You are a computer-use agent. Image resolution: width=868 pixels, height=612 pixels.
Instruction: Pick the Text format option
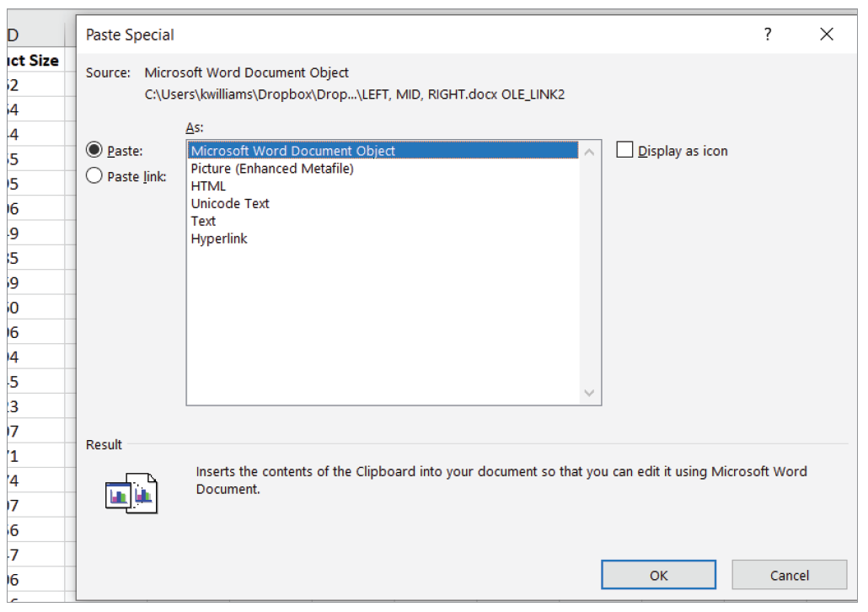(x=203, y=222)
